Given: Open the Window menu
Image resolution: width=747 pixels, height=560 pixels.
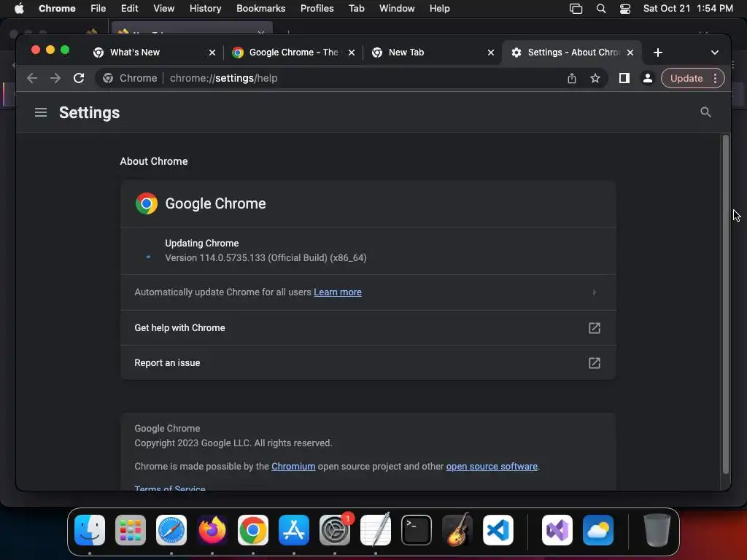Looking at the screenshot, I should (x=397, y=9).
